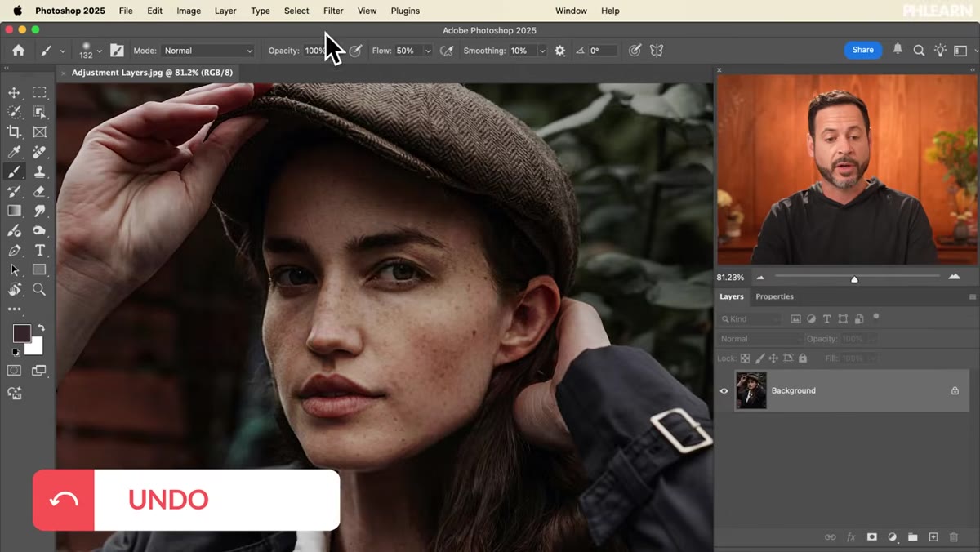Click the fx layer style icon
980x552 pixels.
(851, 537)
